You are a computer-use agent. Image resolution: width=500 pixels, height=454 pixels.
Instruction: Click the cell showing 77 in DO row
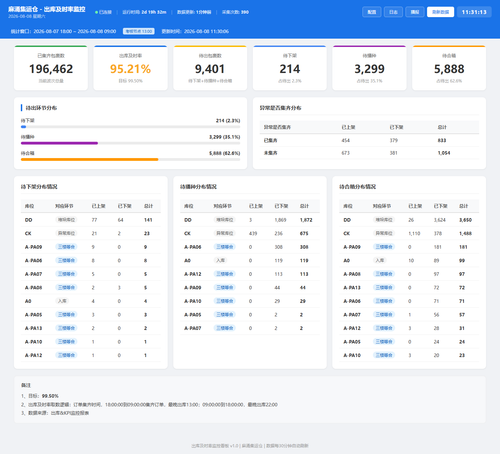point(94,220)
